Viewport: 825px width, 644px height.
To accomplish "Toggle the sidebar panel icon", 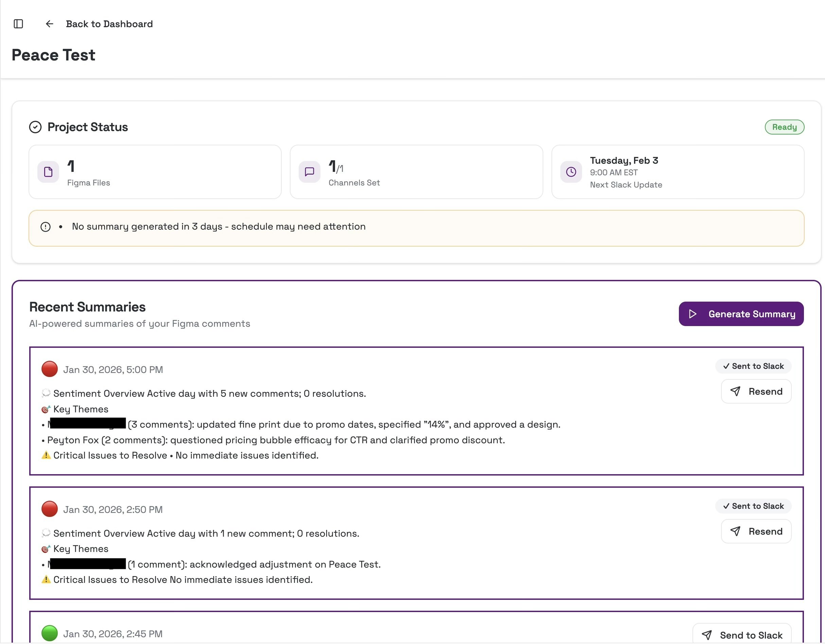I will click(18, 24).
